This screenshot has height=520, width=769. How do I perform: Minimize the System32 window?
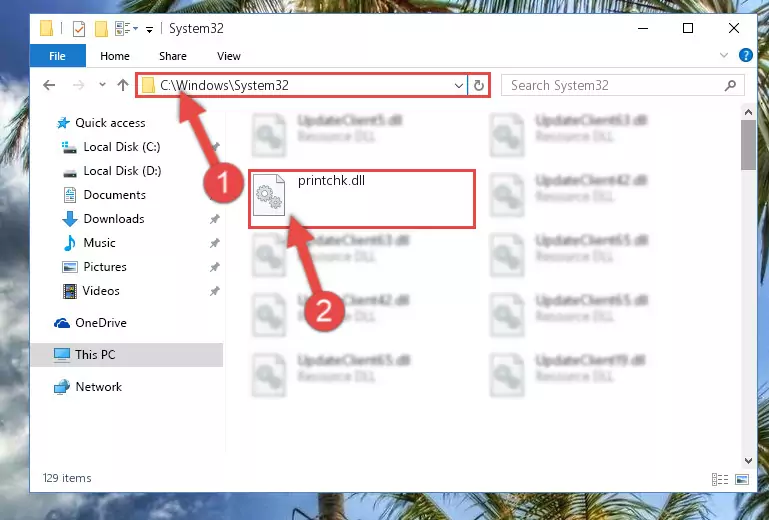[643, 28]
